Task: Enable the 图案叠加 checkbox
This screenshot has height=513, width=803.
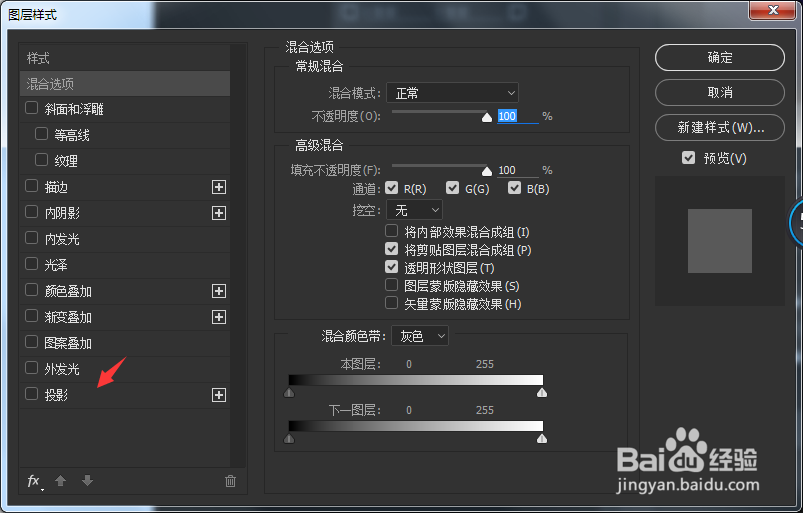Action: pos(32,341)
